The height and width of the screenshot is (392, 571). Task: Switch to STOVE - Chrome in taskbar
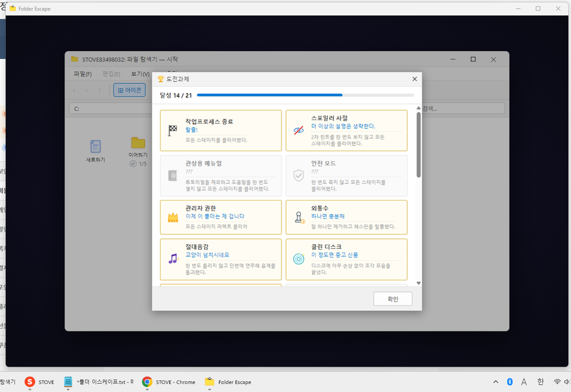(169, 382)
